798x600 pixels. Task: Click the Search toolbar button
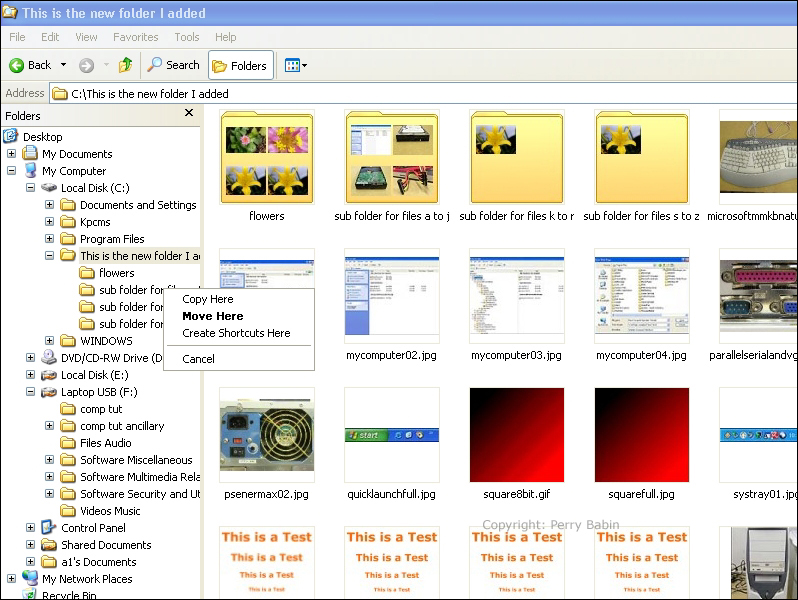[x=174, y=65]
